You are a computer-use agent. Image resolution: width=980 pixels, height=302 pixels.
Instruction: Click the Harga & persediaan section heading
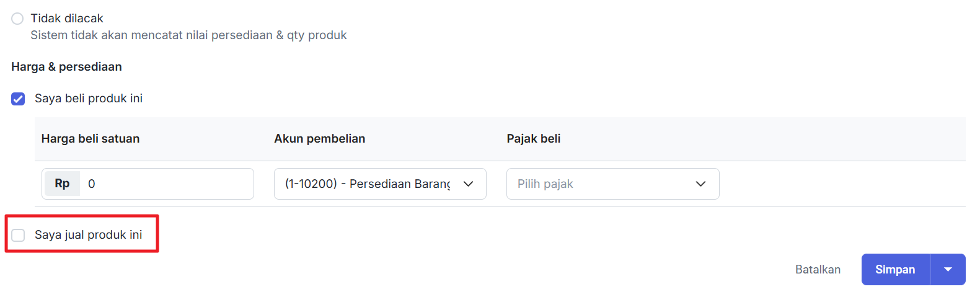click(x=66, y=67)
